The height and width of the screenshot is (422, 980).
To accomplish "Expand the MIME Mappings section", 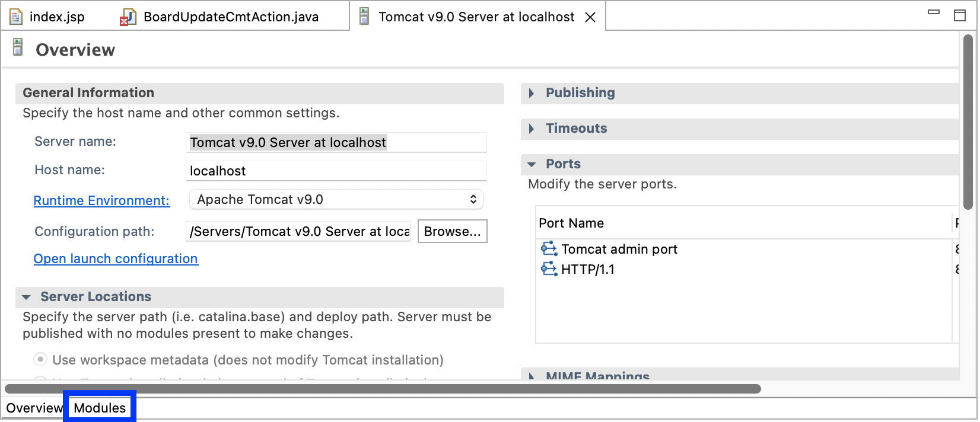I will [x=532, y=376].
